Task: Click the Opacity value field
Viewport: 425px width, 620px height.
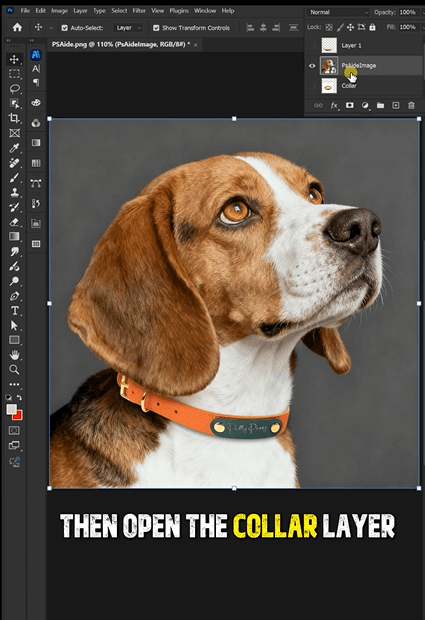Action: pos(407,12)
